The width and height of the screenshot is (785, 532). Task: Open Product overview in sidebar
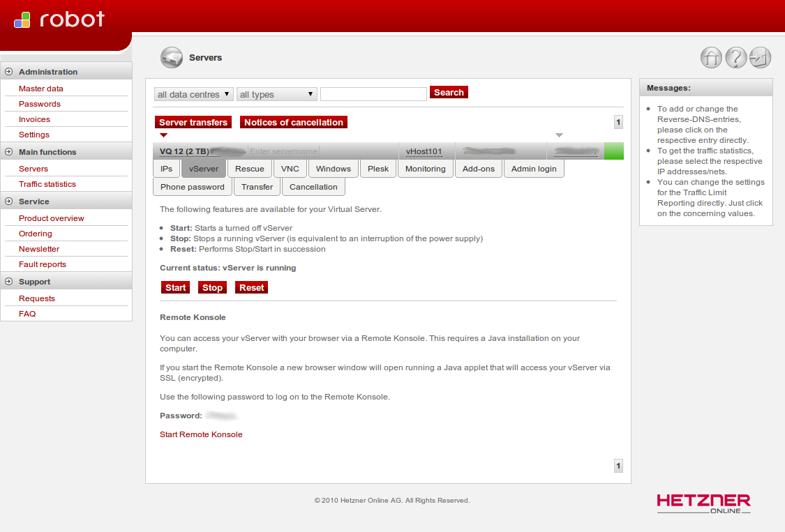[x=52, y=218]
